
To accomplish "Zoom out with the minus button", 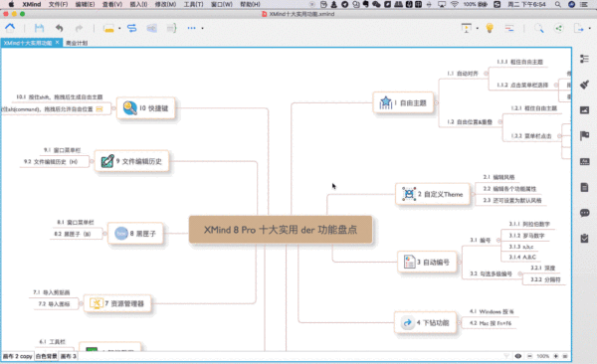I will [x=529, y=356].
